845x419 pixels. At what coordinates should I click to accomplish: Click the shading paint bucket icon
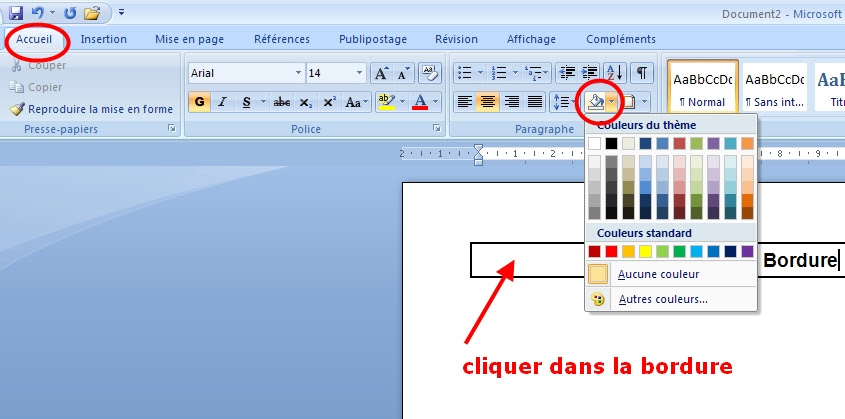tap(595, 102)
